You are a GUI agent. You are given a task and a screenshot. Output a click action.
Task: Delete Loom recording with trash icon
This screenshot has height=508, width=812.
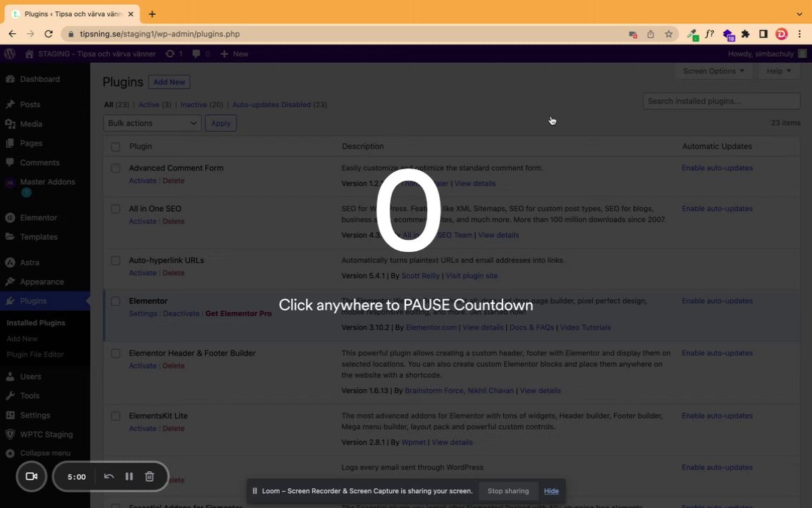tap(149, 476)
